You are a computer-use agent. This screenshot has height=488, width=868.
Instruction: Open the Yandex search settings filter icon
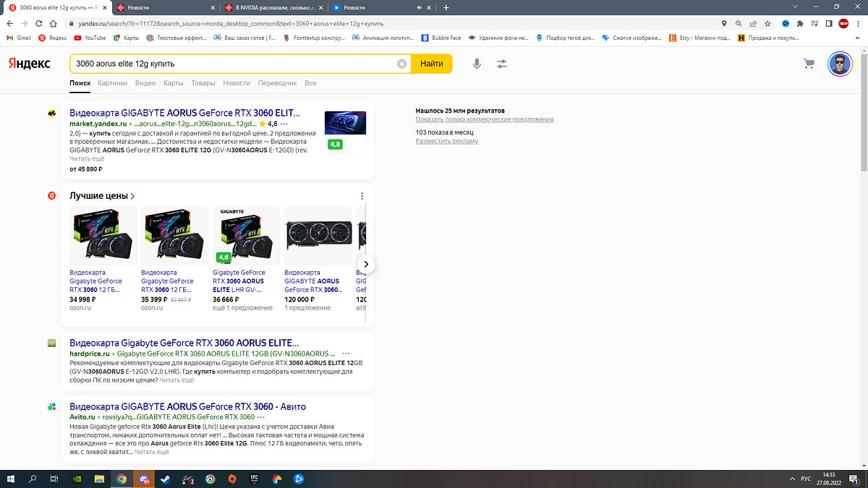502,64
